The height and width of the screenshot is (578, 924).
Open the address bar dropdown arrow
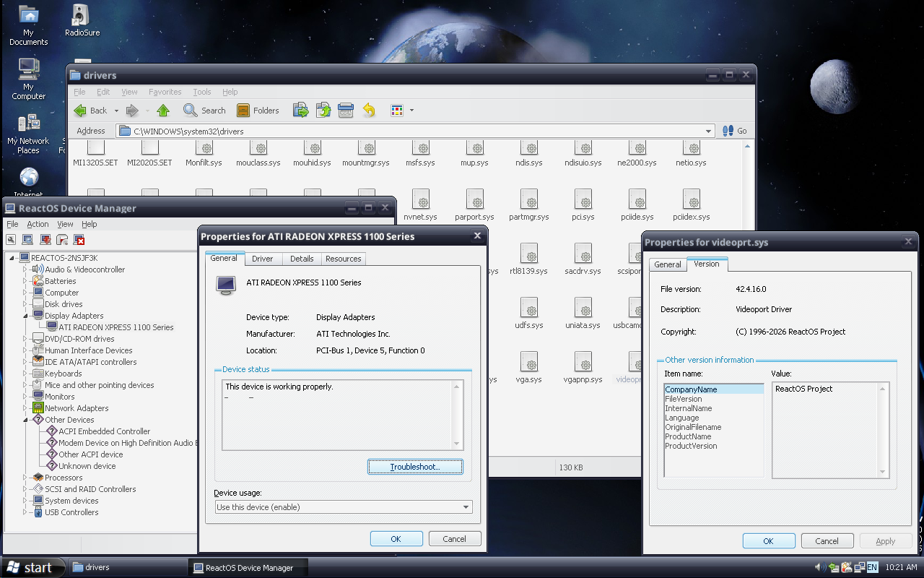(709, 131)
